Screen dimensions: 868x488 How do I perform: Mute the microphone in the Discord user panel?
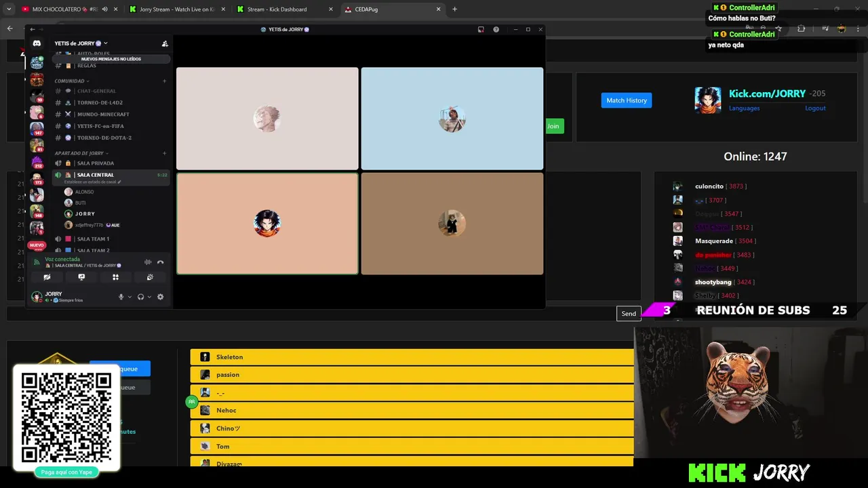pos(121,297)
